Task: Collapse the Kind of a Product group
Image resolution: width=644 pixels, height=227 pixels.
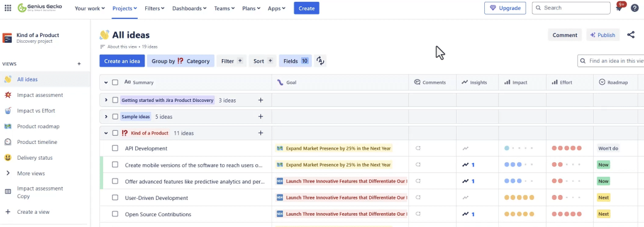Action: pyautogui.click(x=106, y=133)
